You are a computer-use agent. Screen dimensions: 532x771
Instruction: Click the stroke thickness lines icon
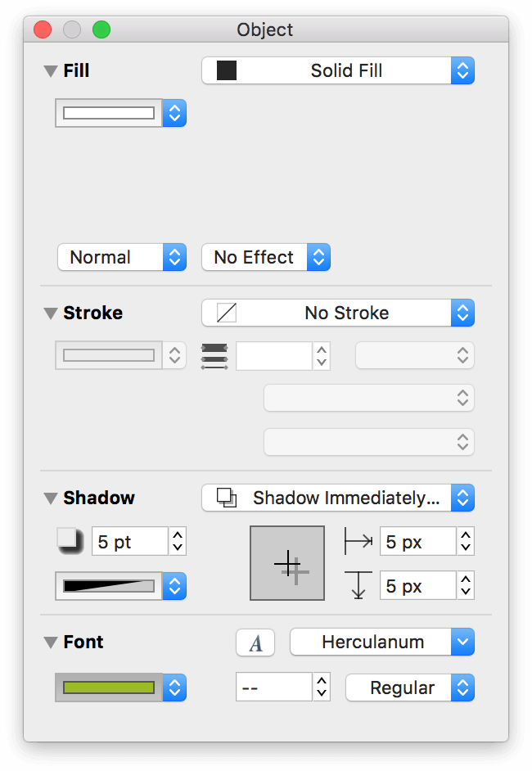[214, 356]
